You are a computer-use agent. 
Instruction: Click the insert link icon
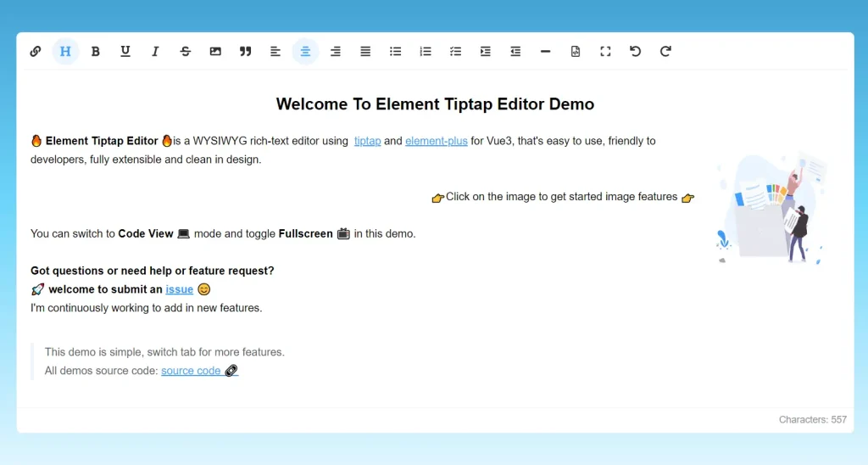(36, 52)
